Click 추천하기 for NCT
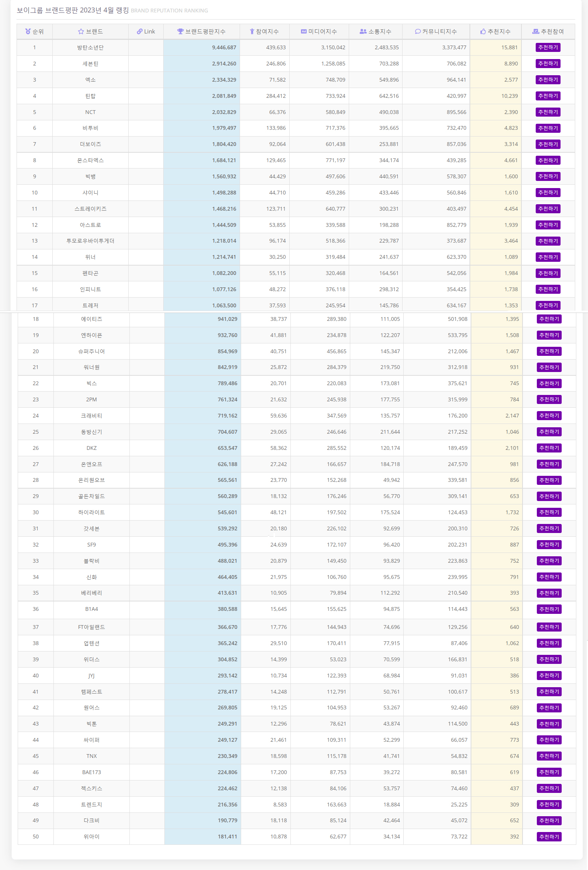 [548, 112]
